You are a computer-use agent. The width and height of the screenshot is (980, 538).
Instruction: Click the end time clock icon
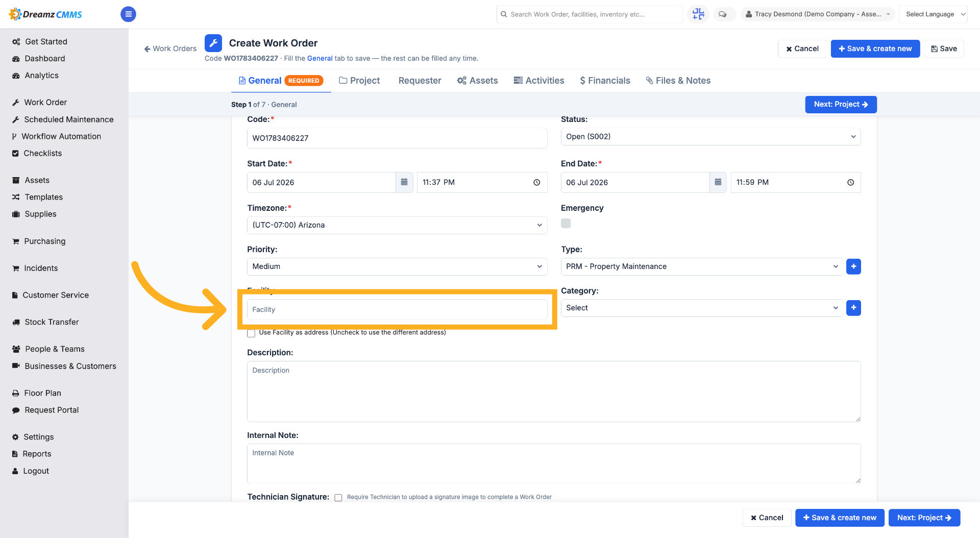click(x=850, y=182)
